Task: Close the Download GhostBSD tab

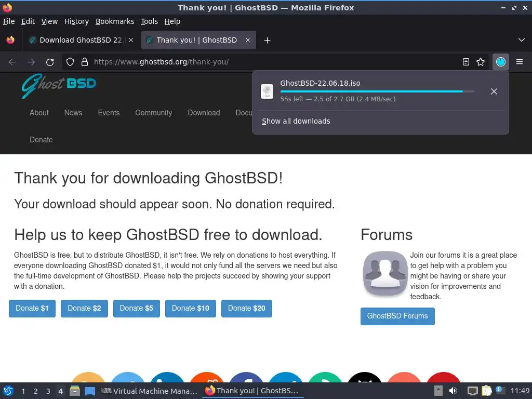Action: tap(131, 40)
